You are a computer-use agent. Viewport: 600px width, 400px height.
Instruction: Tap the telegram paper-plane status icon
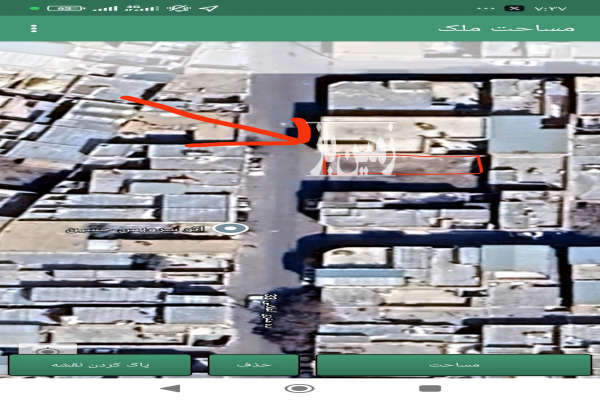pos(210,8)
